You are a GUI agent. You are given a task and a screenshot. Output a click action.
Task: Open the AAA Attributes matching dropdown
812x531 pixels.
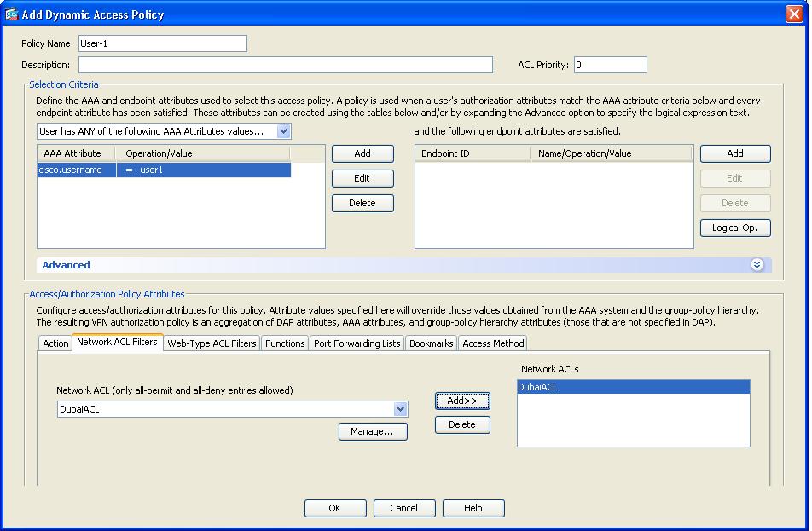point(284,131)
